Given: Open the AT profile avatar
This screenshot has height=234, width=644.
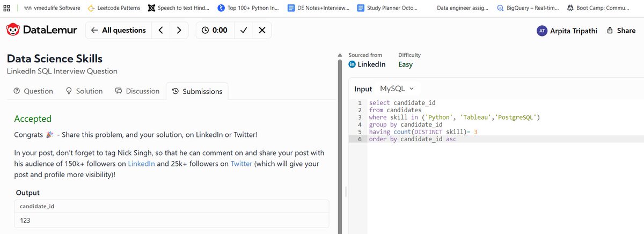Looking at the screenshot, I should [542, 31].
